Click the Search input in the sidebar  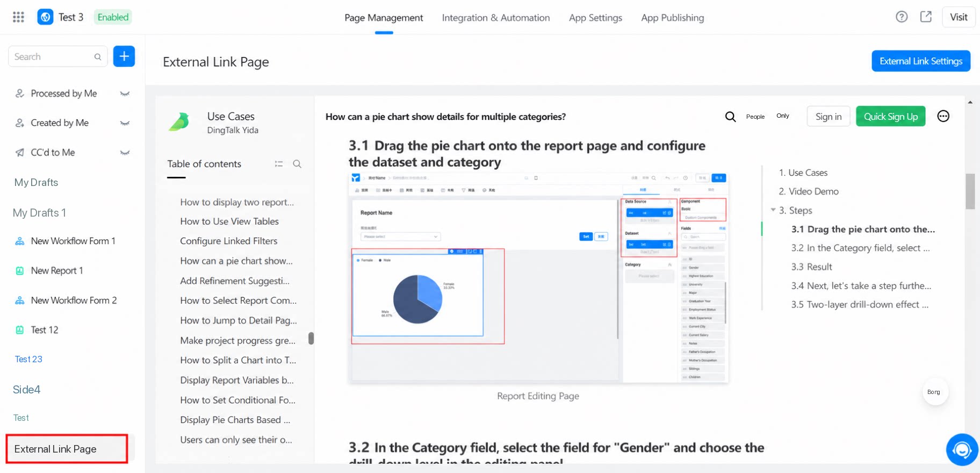tap(57, 56)
